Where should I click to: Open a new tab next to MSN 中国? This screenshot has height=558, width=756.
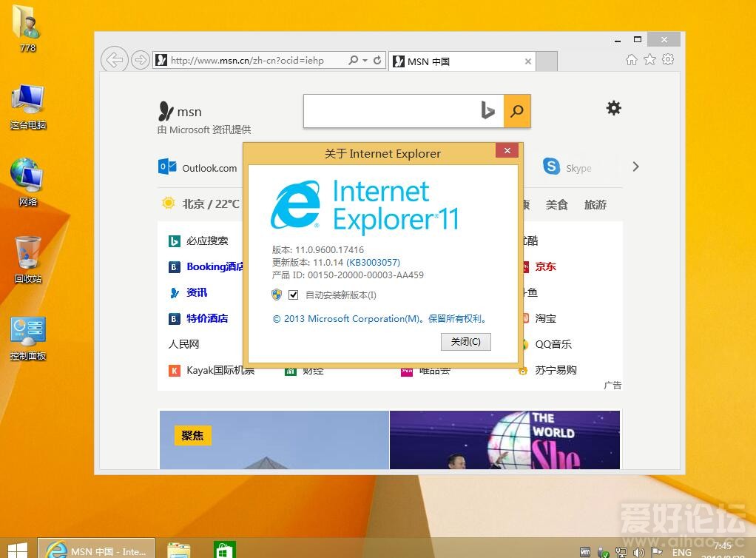tap(547, 61)
